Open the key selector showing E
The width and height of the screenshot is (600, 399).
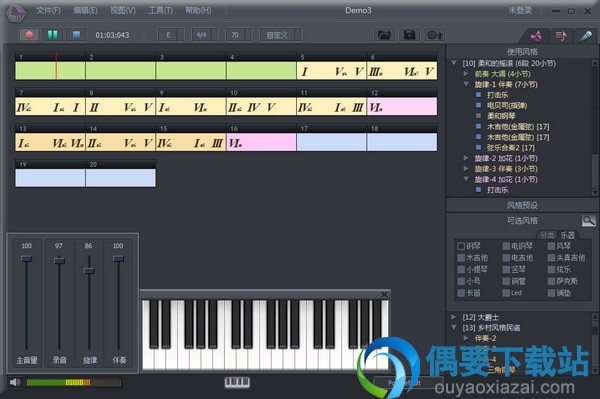171,35
